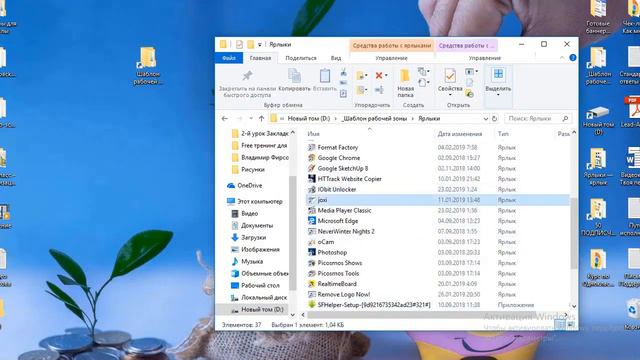Click the Копировать (Copy) ribbon icon
The height and width of the screenshot is (360, 640).
pos(294,76)
